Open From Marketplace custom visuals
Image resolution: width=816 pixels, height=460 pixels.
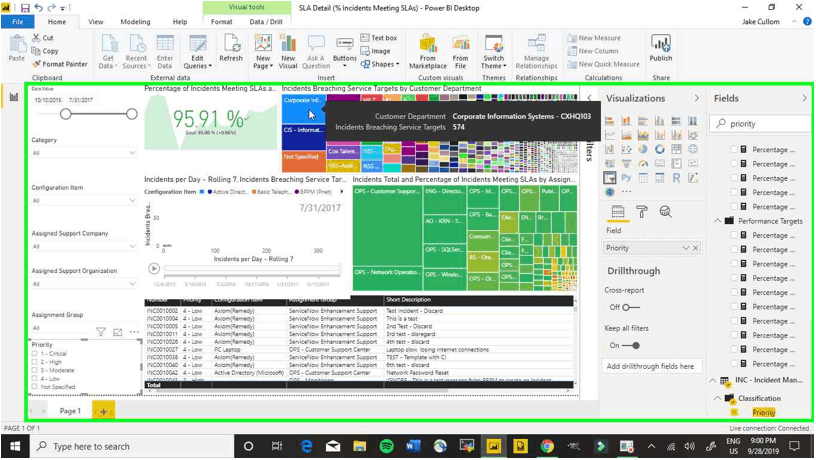tap(428, 51)
